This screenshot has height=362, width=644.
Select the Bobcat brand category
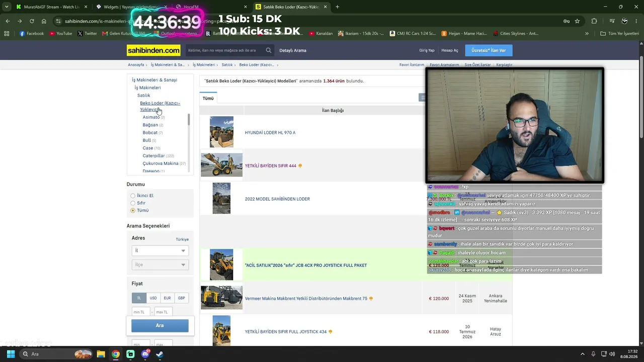coord(150,133)
